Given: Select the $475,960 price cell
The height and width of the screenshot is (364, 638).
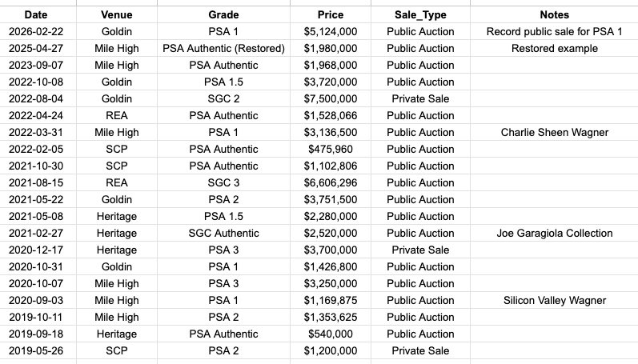Looking at the screenshot, I should pyautogui.click(x=331, y=150).
